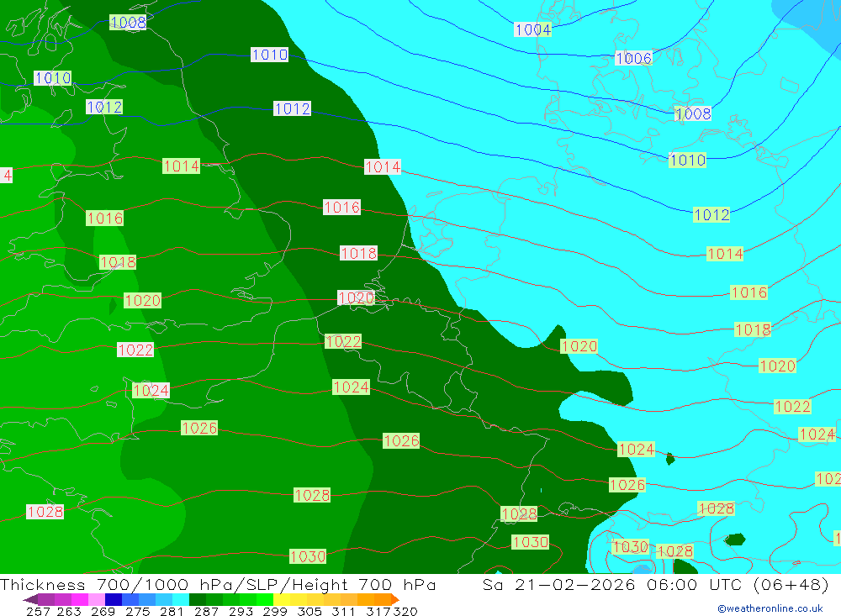The height and width of the screenshot is (616, 841).
Task: Click the dark blue legend color swatch
Action: point(114,599)
